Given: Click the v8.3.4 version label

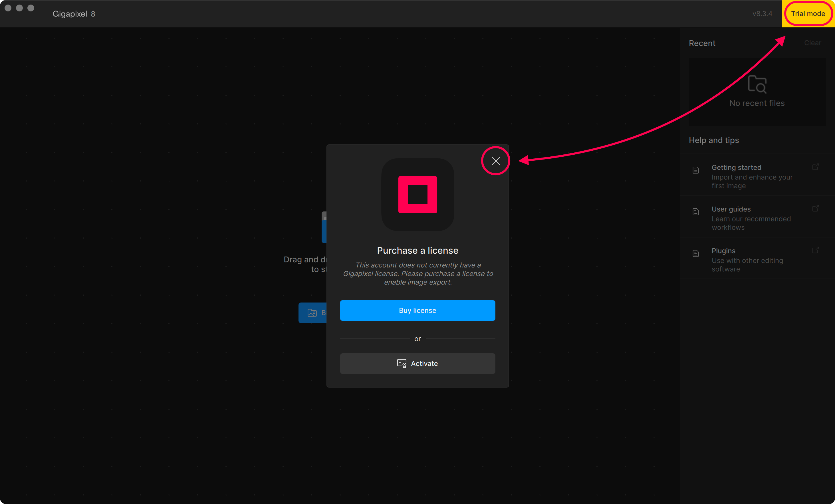Looking at the screenshot, I should point(762,14).
